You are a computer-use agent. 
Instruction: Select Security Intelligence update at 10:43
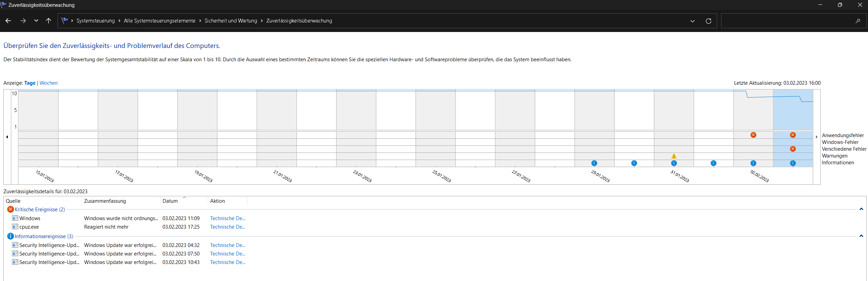[128, 262]
